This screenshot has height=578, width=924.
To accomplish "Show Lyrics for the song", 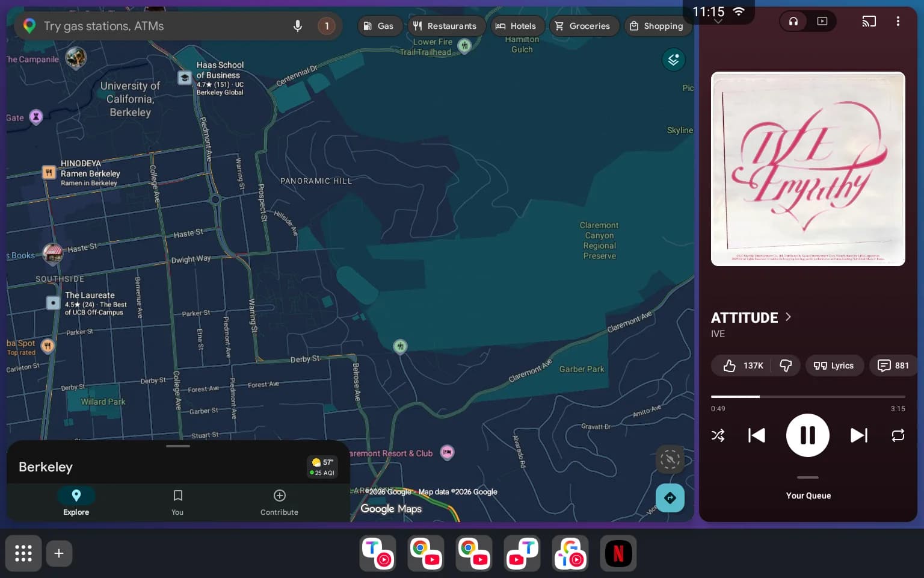I will click(x=834, y=365).
